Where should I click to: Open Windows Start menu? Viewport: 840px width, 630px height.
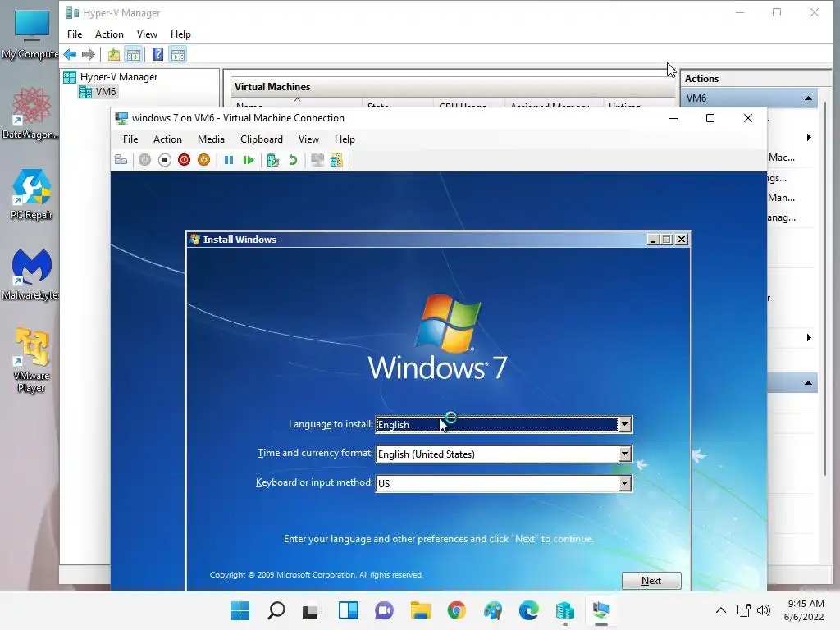click(x=240, y=610)
